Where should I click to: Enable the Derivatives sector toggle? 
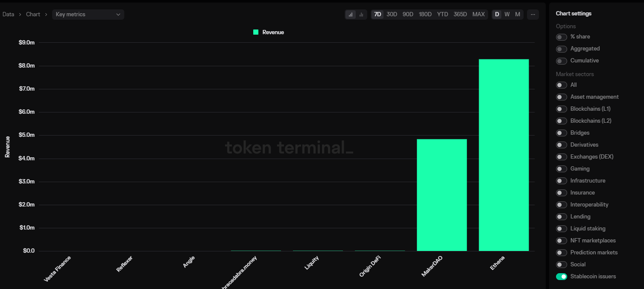(561, 144)
